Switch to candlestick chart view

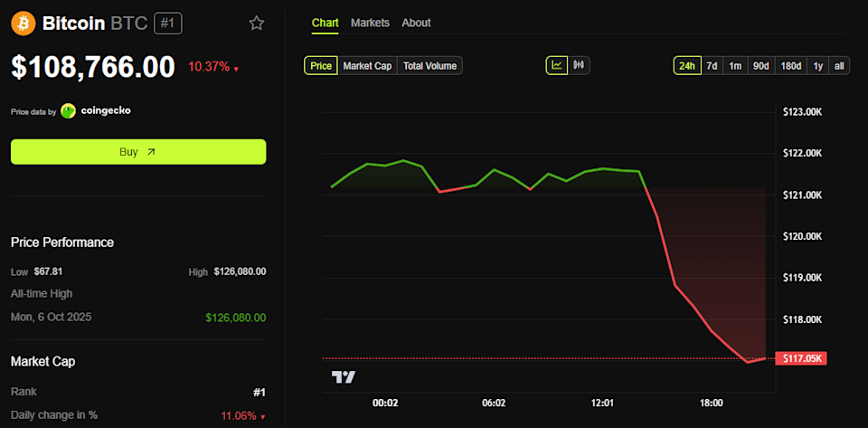pyautogui.click(x=579, y=65)
